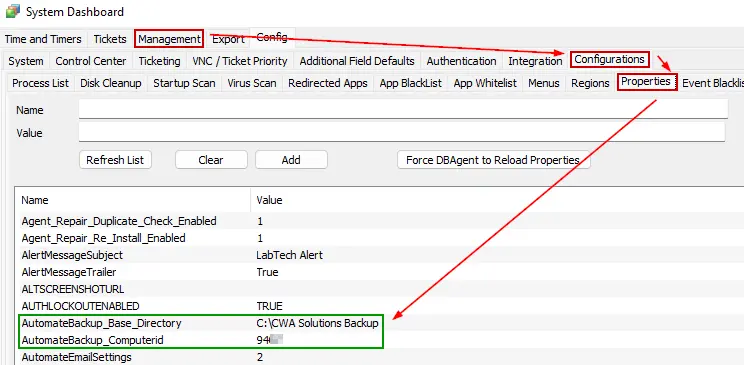744x365 pixels.
Task: Select Agent_Repair_Re_Install_Enabled row
Action: click(380, 238)
